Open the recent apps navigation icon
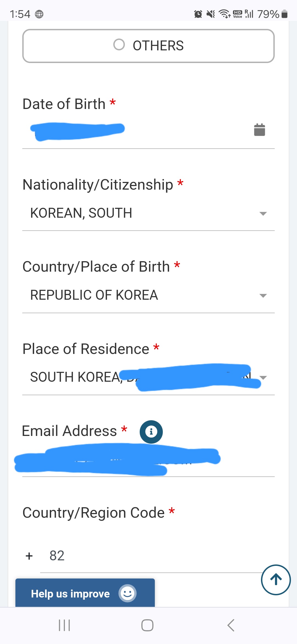Screen dimensions: 297x644 pos(64,625)
